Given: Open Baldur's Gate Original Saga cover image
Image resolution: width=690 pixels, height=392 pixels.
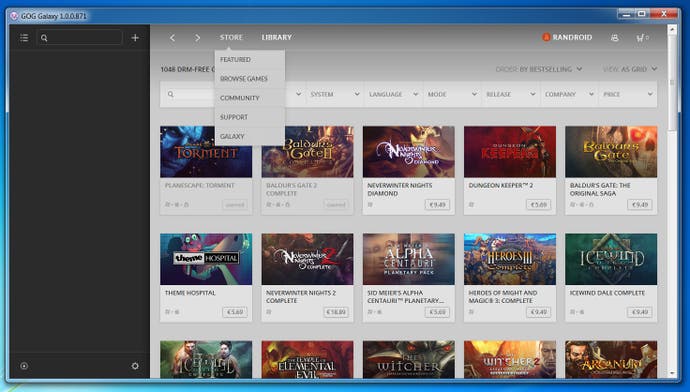Looking at the screenshot, I should pyautogui.click(x=611, y=152).
